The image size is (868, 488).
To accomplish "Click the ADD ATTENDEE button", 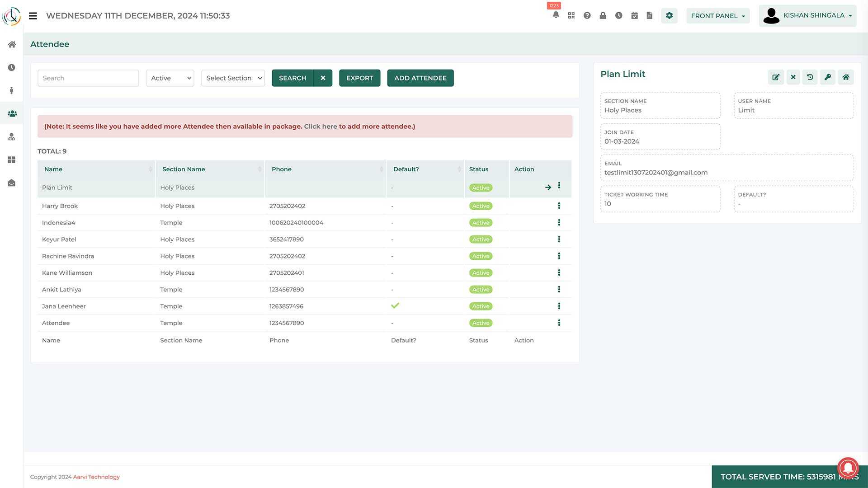I will tap(420, 78).
